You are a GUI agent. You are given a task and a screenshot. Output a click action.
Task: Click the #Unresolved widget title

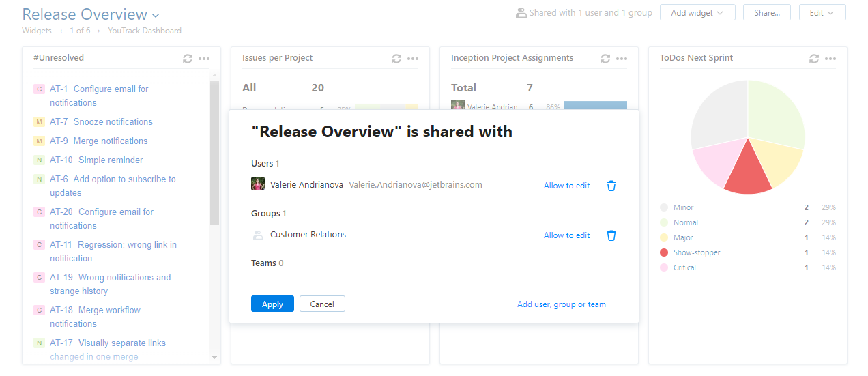click(x=59, y=58)
